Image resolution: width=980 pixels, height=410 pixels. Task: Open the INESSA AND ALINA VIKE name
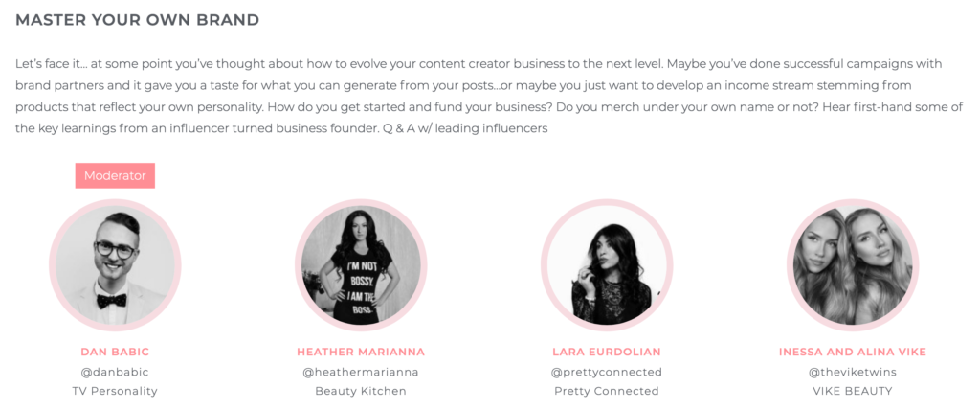click(853, 352)
